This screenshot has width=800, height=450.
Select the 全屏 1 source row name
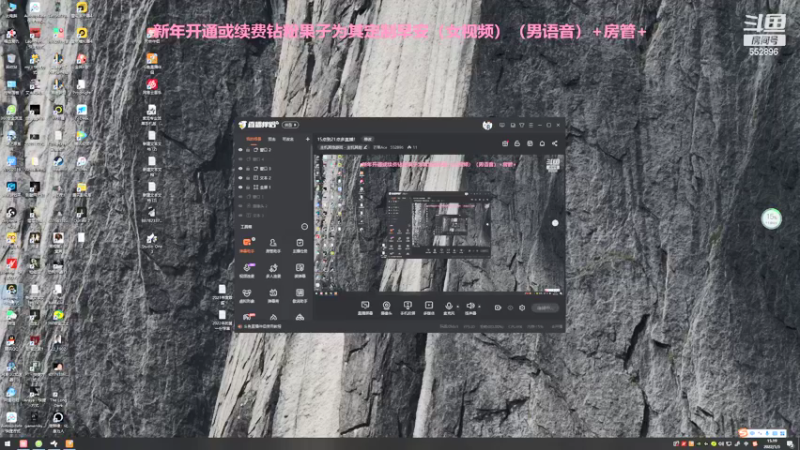pos(266,187)
